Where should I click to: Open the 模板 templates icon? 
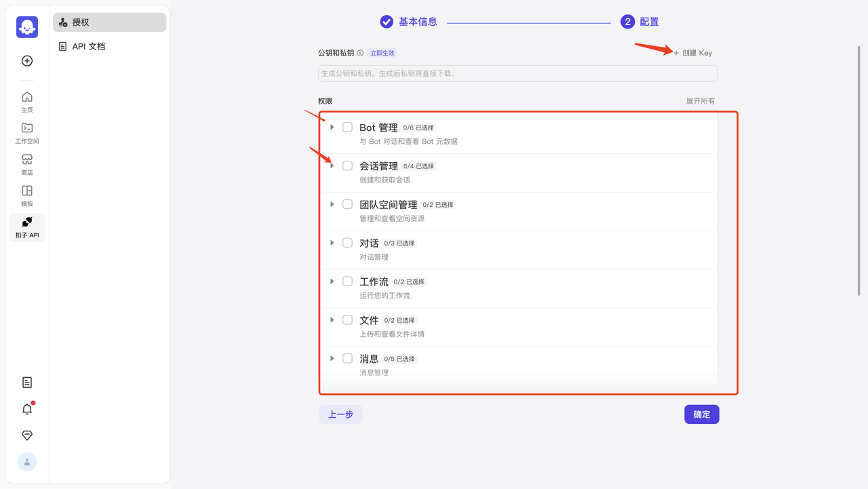click(x=27, y=196)
